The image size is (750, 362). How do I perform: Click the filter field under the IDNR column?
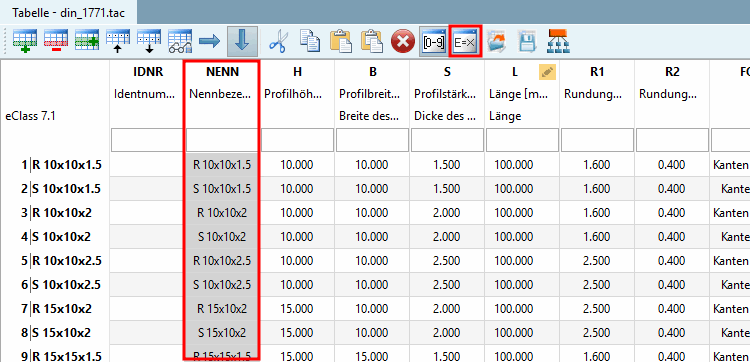point(147,140)
